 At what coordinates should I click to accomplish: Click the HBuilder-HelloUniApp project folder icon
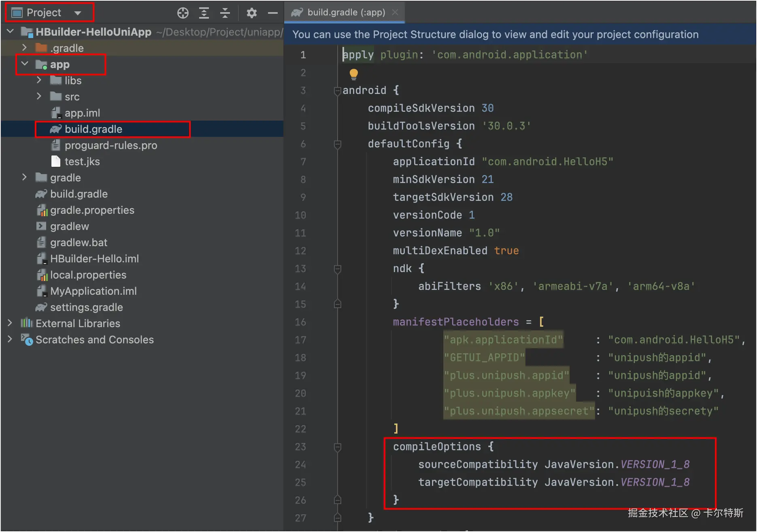[x=27, y=32]
